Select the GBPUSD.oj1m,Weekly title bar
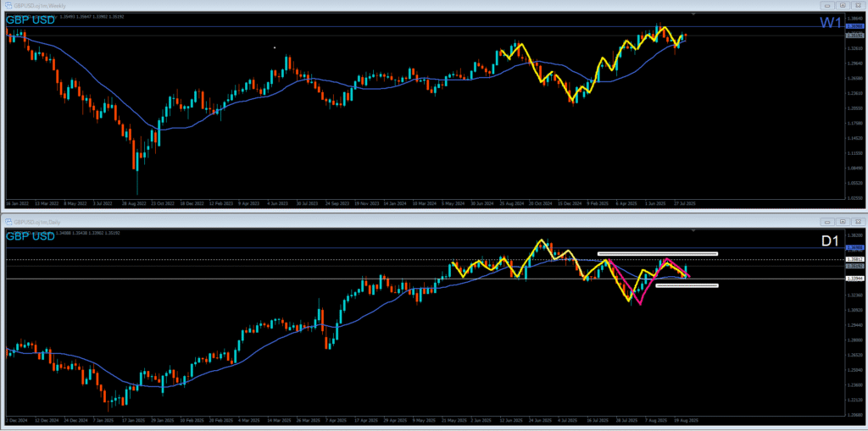 click(434, 5)
